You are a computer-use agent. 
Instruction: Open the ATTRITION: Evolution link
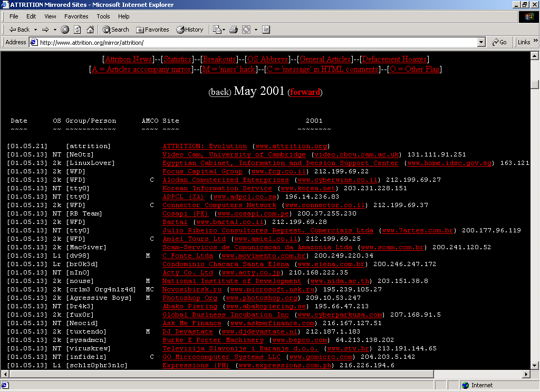(x=205, y=146)
